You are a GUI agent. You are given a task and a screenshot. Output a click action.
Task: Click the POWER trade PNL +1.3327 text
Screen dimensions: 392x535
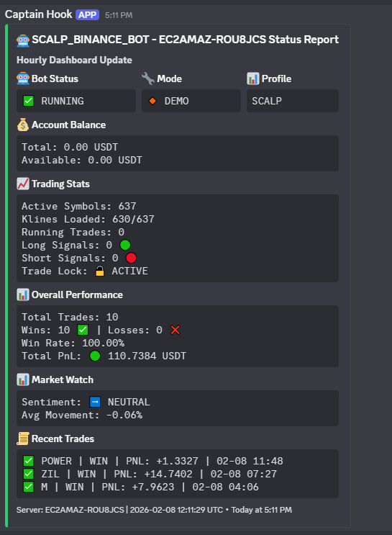162,461
